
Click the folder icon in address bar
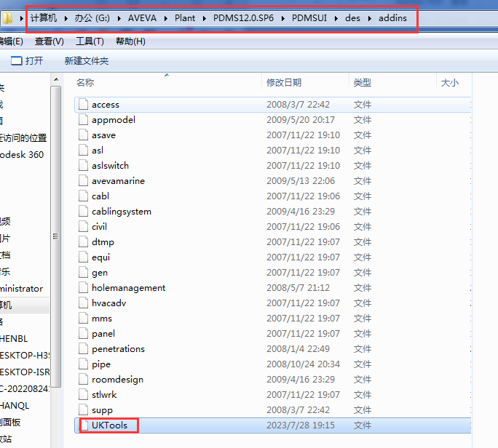click(x=7, y=18)
